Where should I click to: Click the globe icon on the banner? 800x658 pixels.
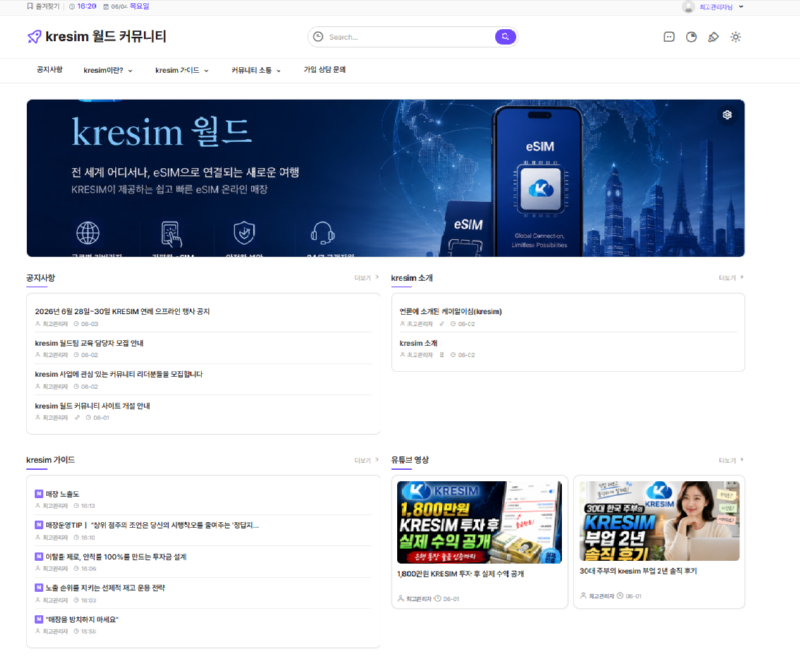[88, 233]
